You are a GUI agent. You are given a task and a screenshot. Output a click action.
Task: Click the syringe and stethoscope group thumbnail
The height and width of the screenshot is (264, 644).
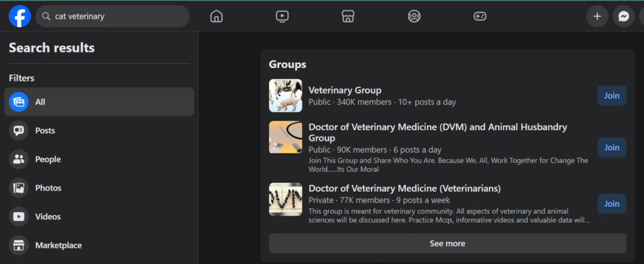pyautogui.click(x=286, y=137)
